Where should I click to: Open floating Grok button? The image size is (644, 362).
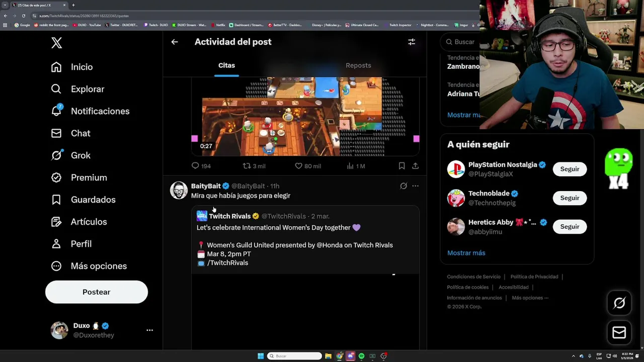click(x=619, y=303)
